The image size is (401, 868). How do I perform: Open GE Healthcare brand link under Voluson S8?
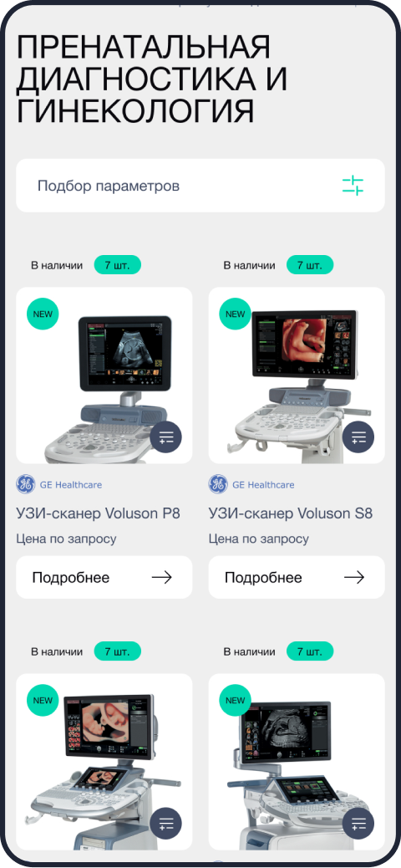coord(263,484)
